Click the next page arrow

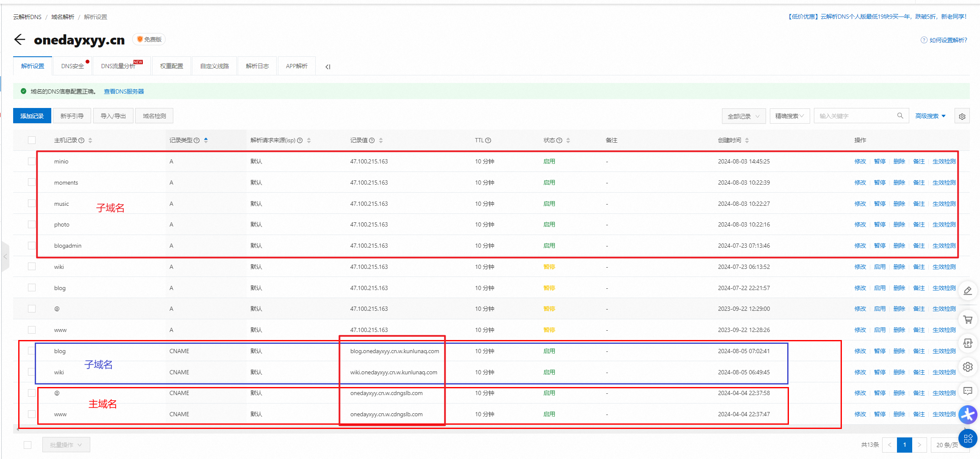coord(919,445)
